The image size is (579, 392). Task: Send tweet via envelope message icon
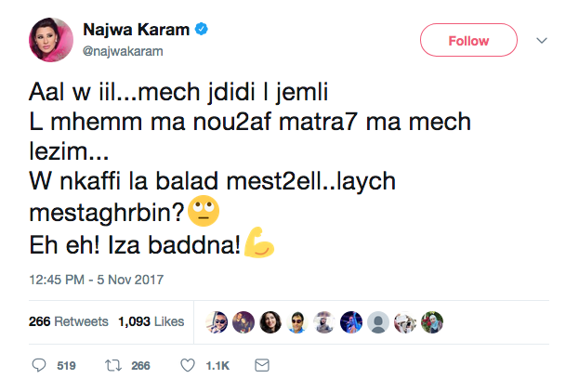262,366
